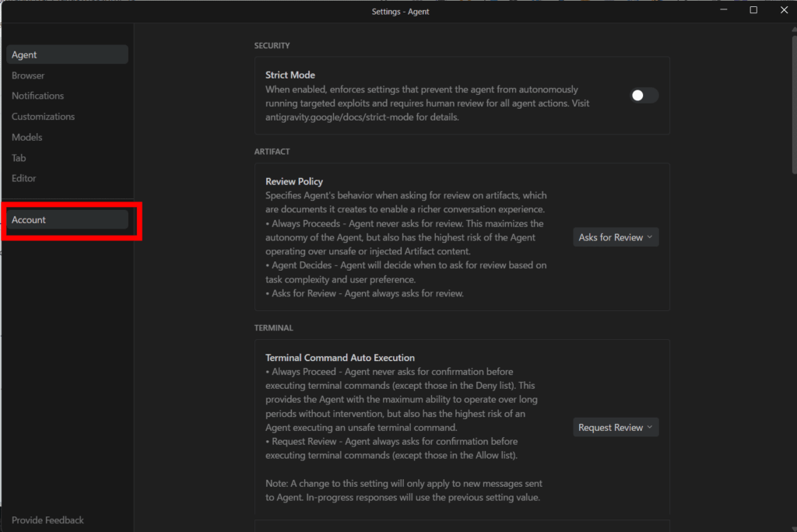This screenshot has height=532, width=797.
Task: Open the Tab settings section
Action: coord(19,158)
